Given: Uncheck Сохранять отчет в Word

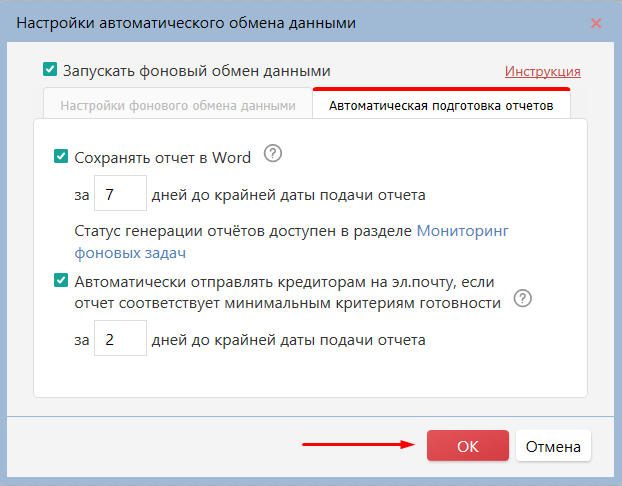Looking at the screenshot, I should [x=61, y=156].
